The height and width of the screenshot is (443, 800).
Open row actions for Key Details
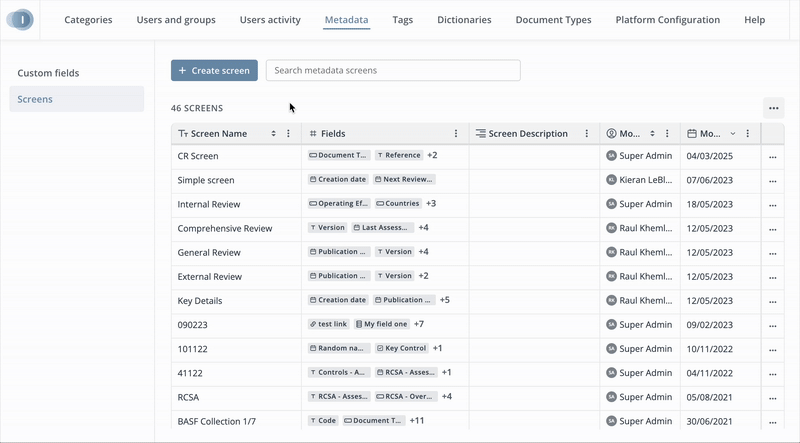point(772,301)
